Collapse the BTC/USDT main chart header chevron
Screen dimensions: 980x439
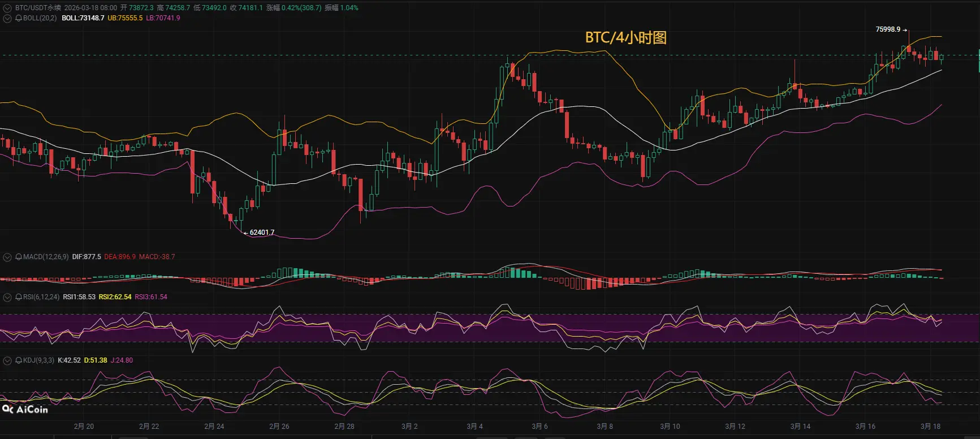(x=7, y=8)
